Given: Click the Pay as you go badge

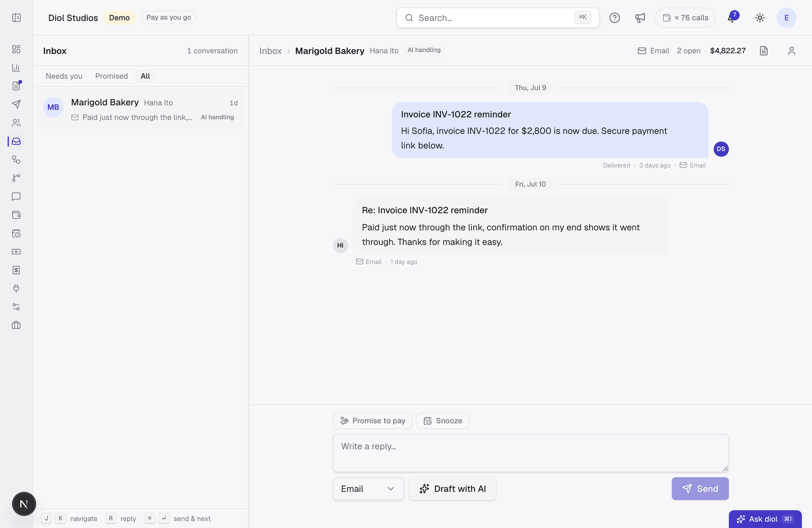Looking at the screenshot, I should point(168,17).
